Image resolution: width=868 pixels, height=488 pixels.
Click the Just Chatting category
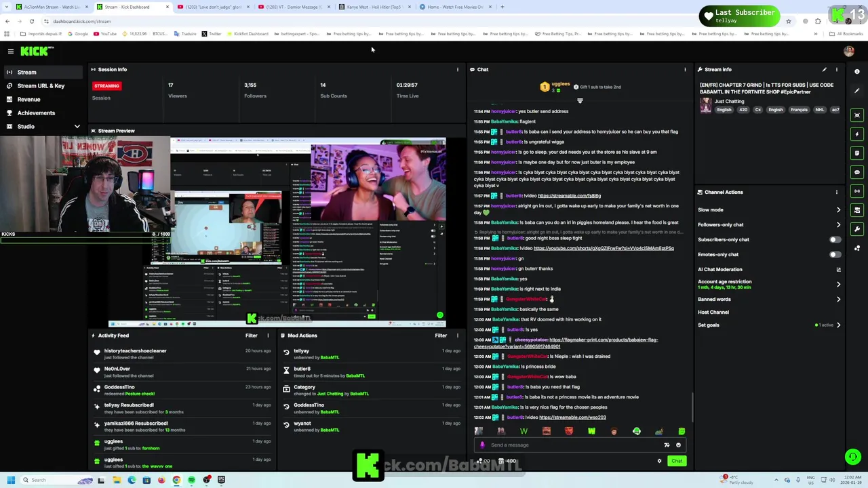click(729, 101)
